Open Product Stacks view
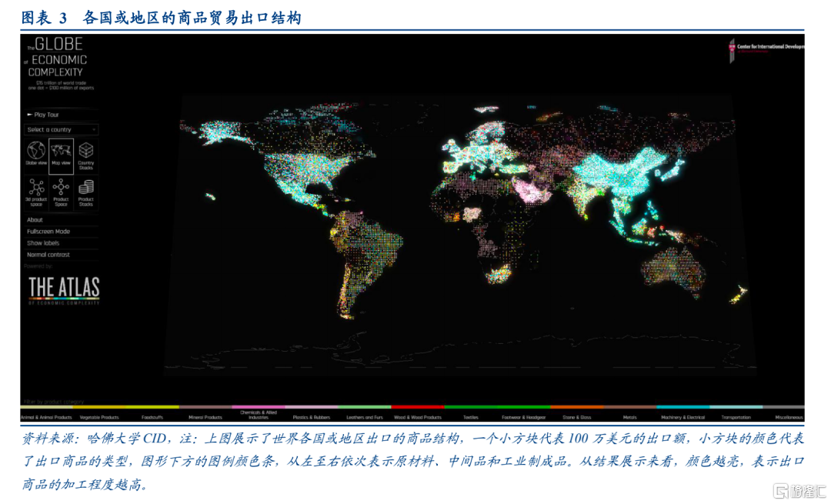The width and height of the screenshot is (831, 504). [86, 191]
